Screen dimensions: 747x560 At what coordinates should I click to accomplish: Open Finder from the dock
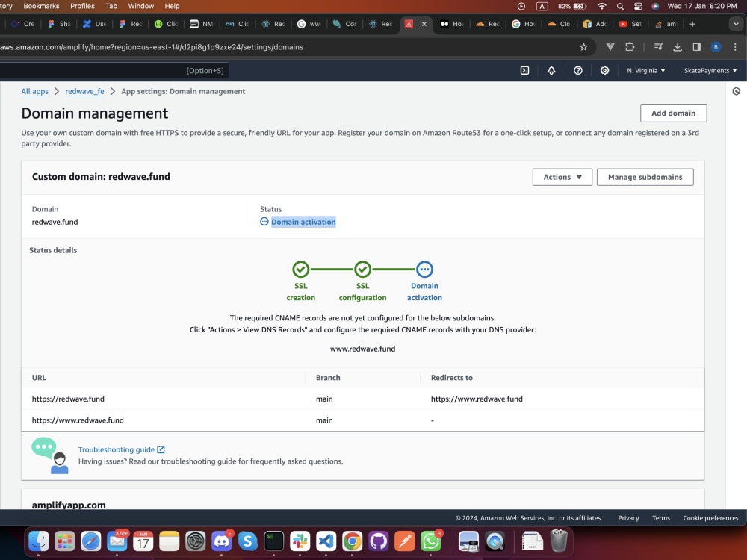coord(39,541)
